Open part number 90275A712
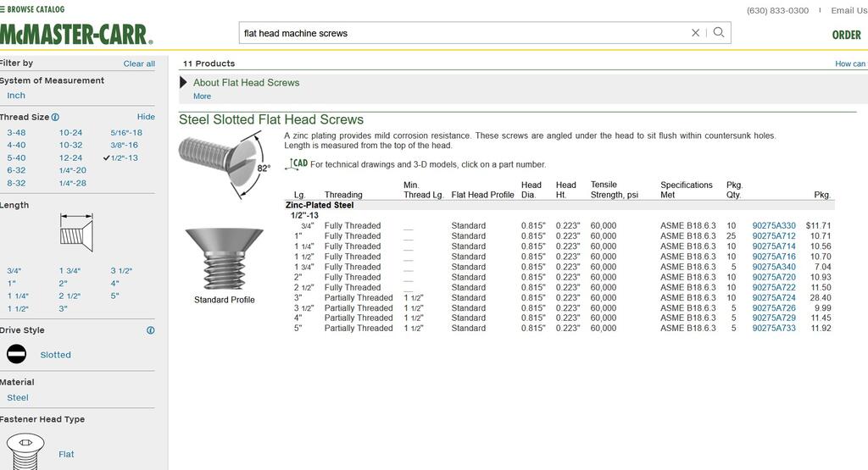Image resolution: width=868 pixels, height=470 pixels. 773,236
